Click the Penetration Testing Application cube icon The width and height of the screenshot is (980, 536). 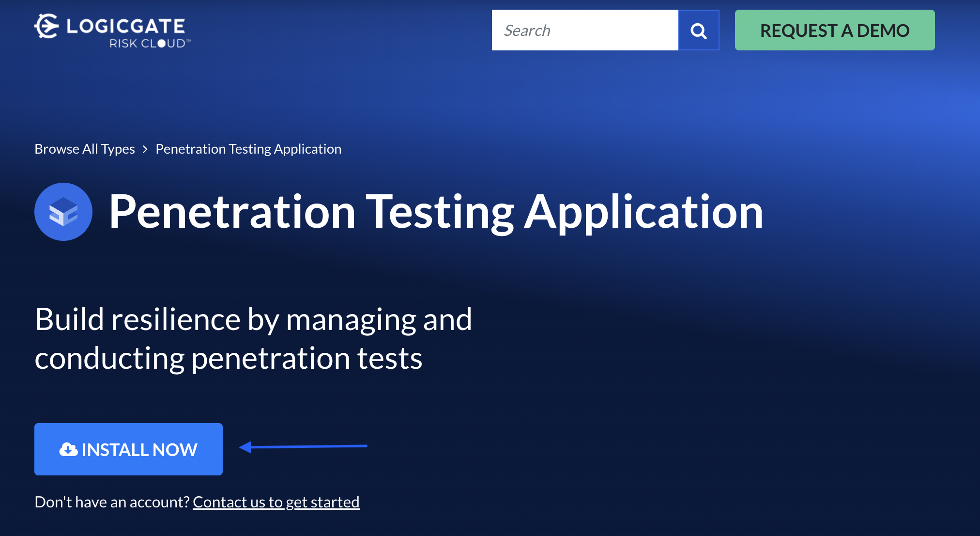(63, 212)
